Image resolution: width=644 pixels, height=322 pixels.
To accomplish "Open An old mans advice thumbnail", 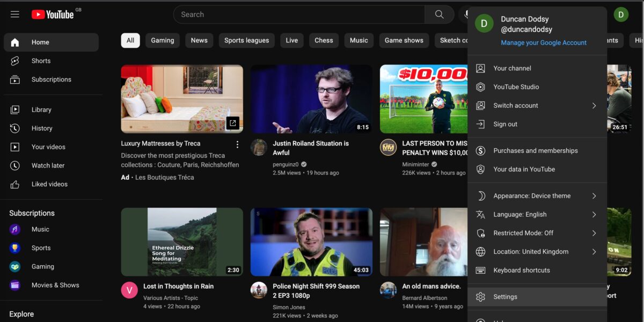I will [x=424, y=242].
